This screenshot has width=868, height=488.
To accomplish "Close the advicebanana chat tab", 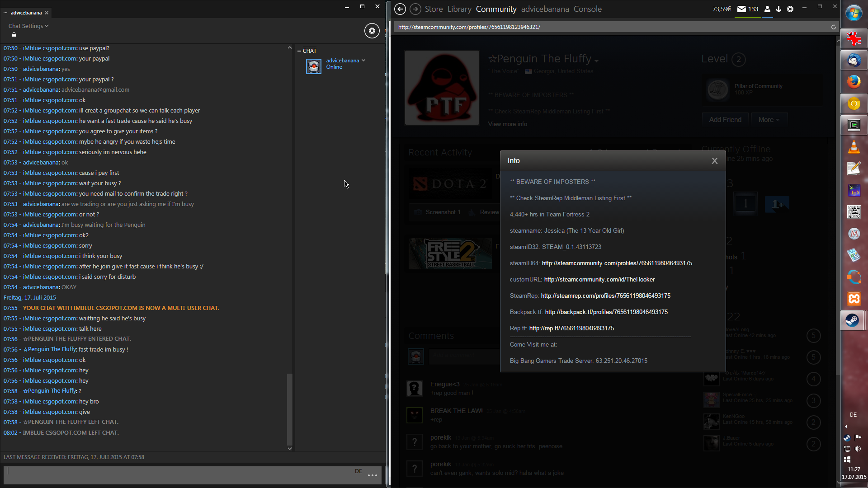I will coord(47,13).
